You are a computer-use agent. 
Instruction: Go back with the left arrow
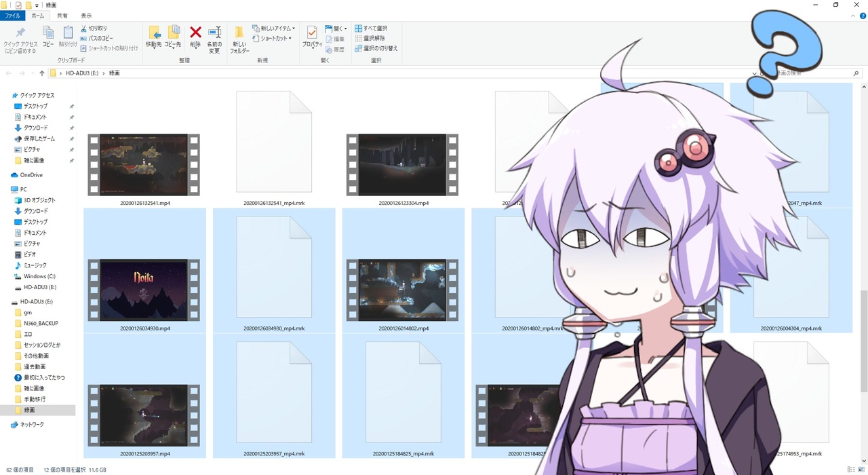(x=9, y=73)
